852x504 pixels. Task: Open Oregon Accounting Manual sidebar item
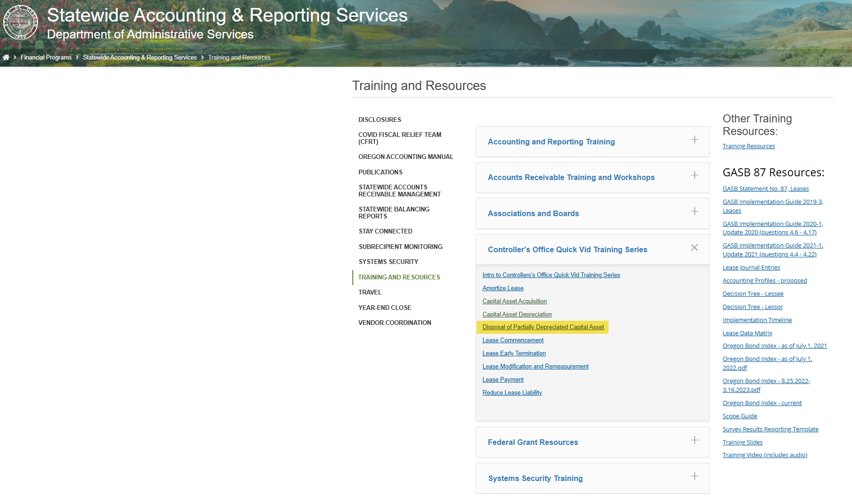point(405,157)
